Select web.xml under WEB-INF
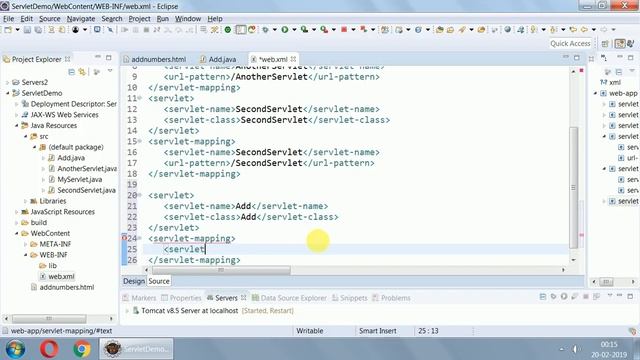This screenshot has width=640, height=360. tap(57, 277)
